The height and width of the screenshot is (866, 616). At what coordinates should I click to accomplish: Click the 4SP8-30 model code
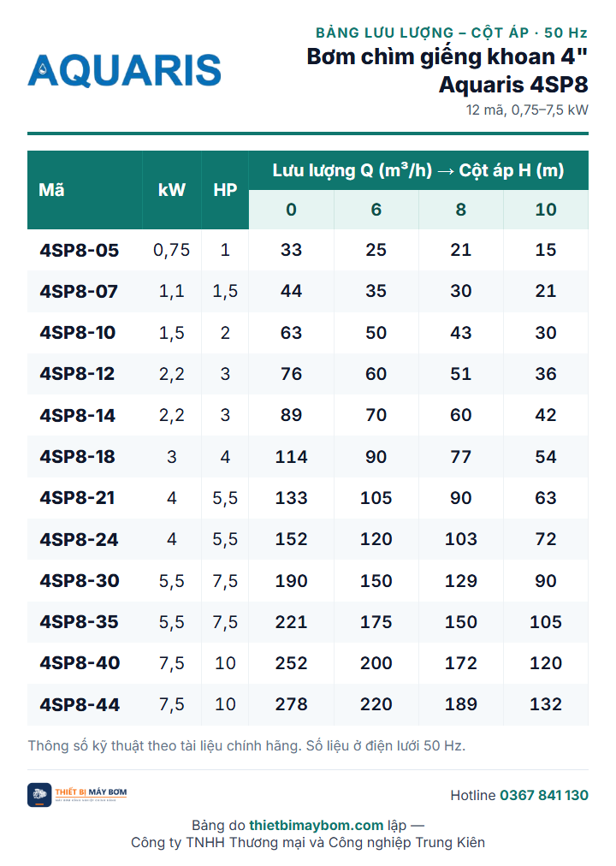point(80,581)
